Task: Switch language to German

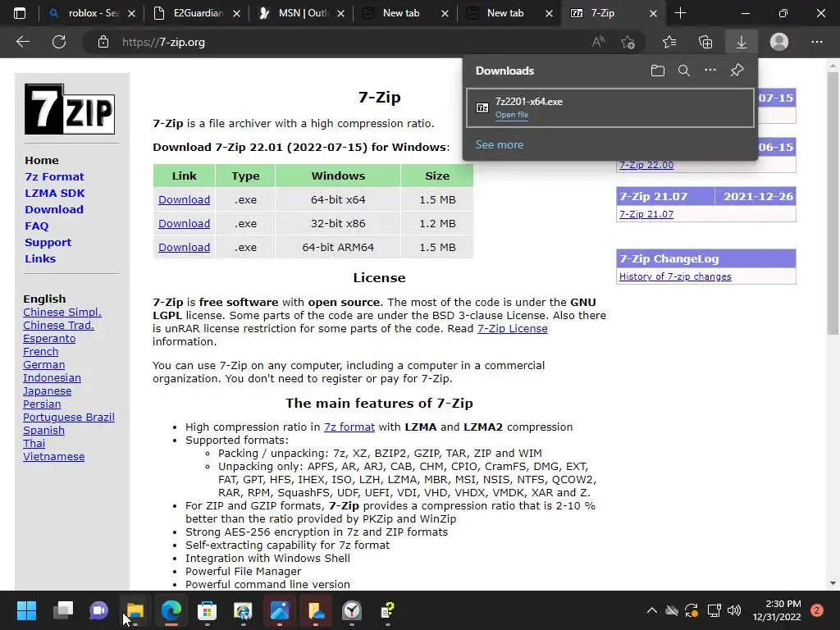Action: tap(44, 365)
